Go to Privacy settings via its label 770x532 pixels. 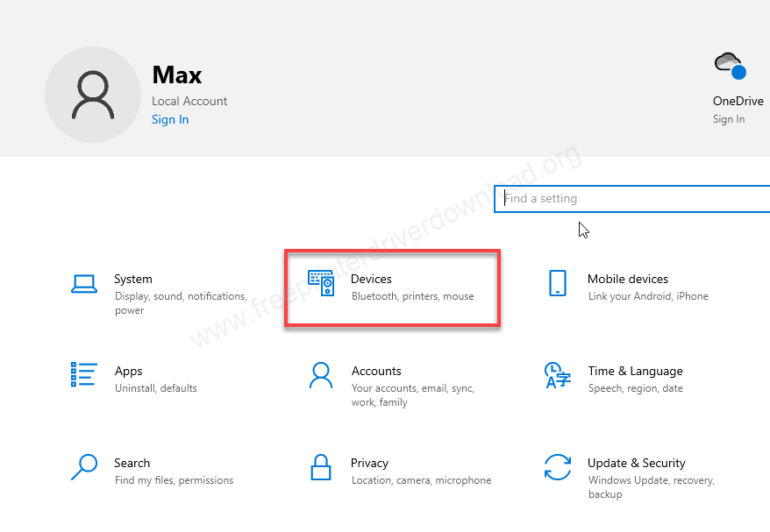click(x=370, y=464)
